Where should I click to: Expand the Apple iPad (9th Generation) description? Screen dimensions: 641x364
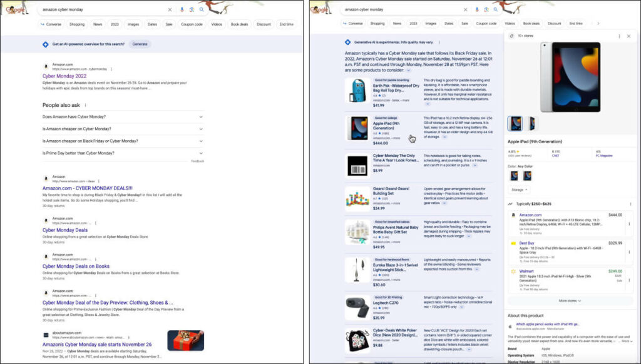(x=444, y=137)
